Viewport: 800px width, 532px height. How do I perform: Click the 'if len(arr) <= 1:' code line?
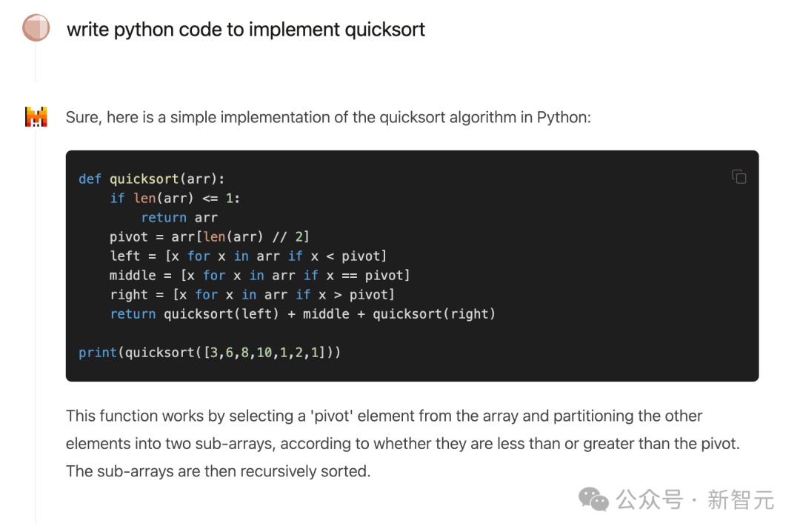175,198
